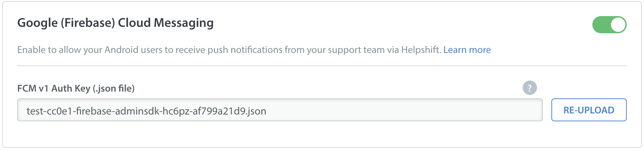Turn off the green push notification switch
Image resolution: width=644 pixels, height=151 pixels.
click(609, 25)
